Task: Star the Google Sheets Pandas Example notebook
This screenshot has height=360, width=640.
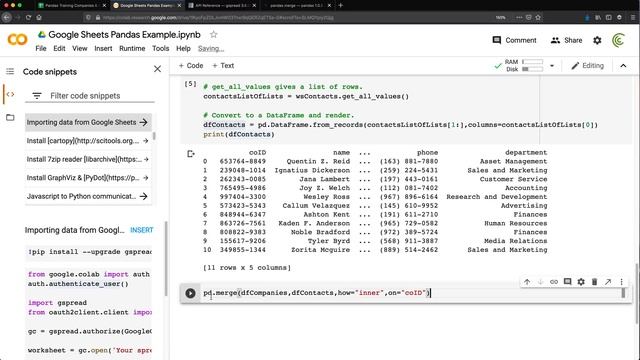Action: pyautogui.click(x=213, y=35)
